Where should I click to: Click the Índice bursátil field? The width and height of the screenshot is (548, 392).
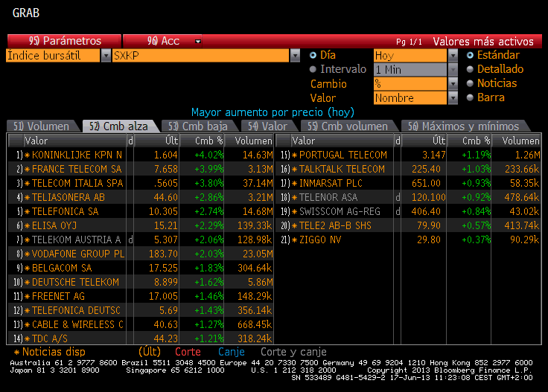pyautogui.click(x=53, y=56)
